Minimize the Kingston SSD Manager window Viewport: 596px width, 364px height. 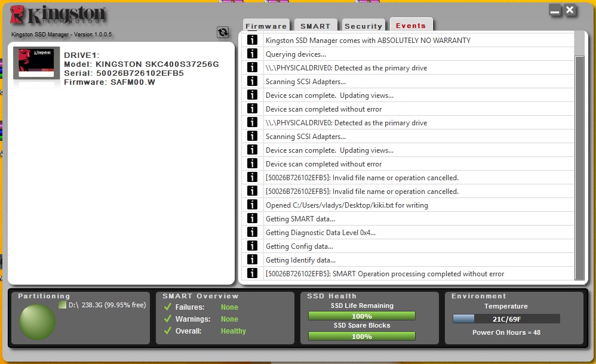point(555,10)
